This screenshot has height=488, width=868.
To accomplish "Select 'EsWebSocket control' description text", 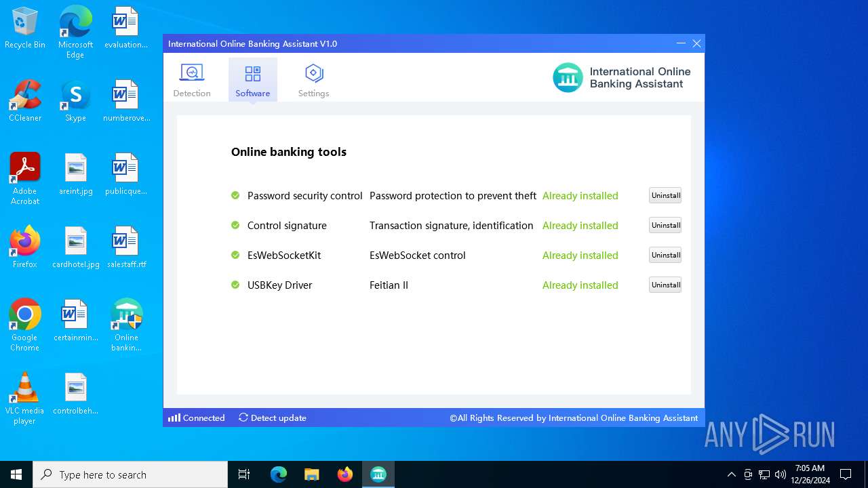I will [x=418, y=255].
